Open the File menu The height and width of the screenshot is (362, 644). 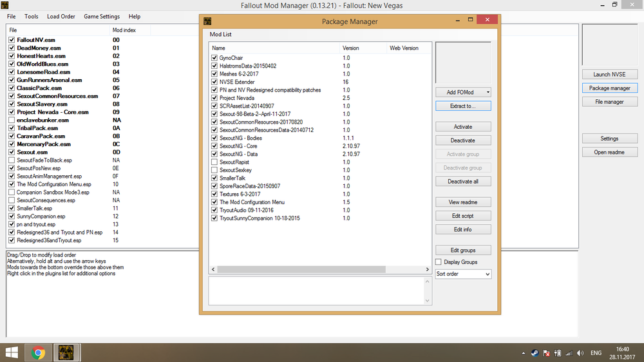click(11, 17)
